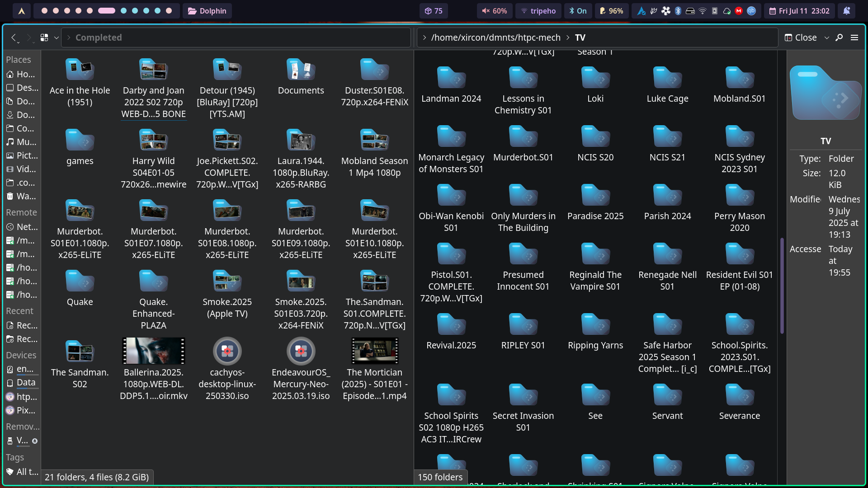This screenshot has width=868, height=488.
Task: Click the qBittorrent tray icon
Action: (751, 11)
